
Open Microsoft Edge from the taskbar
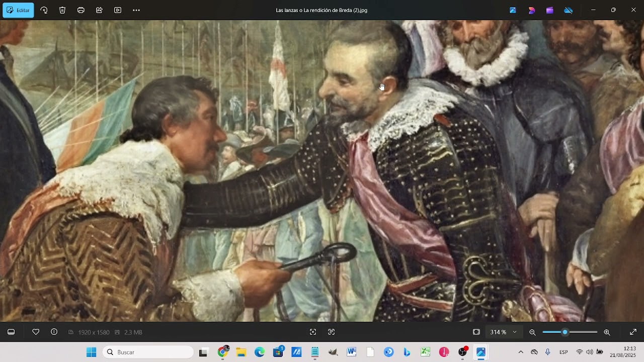click(x=260, y=352)
